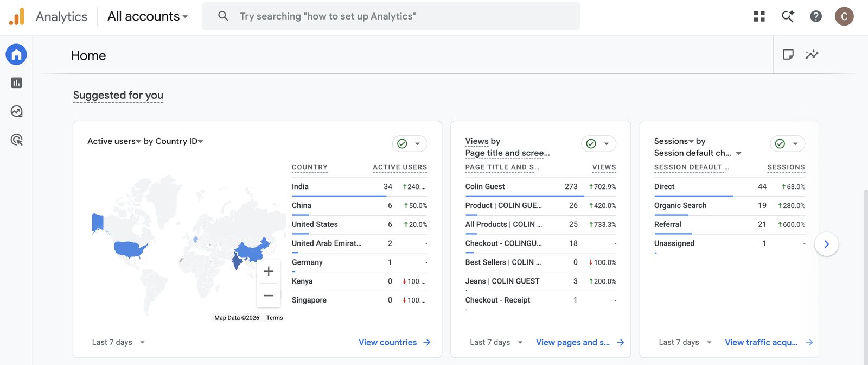This screenshot has height=365, width=868.
Task: Select the Singapore row
Action: point(360,300)
